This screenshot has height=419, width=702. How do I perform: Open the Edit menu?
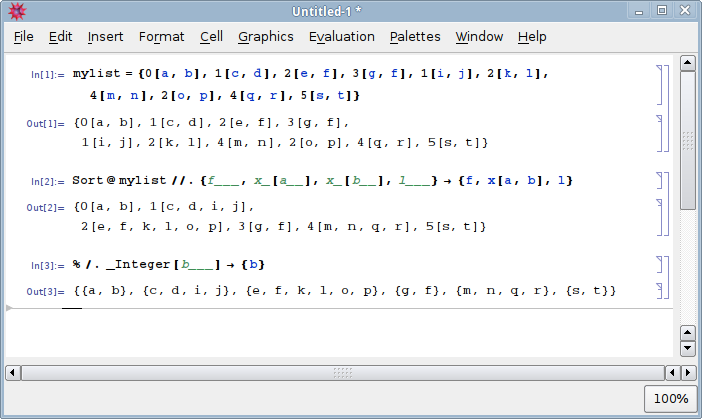(x=60, y=37)
